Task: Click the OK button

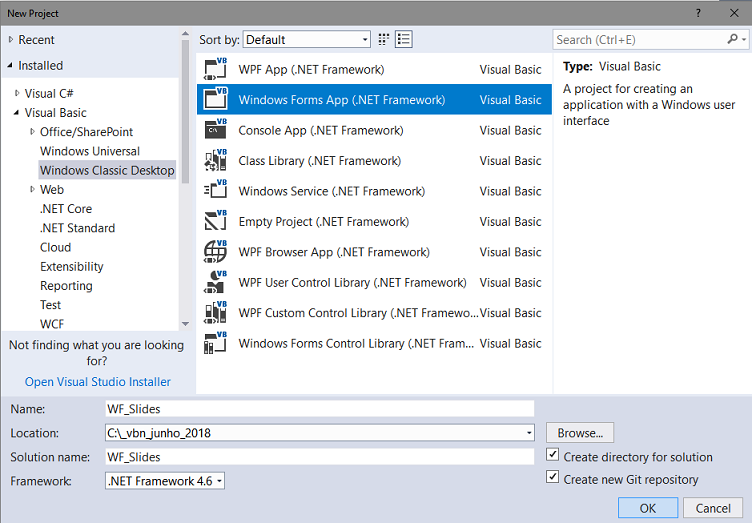Action: click(647, 508)
